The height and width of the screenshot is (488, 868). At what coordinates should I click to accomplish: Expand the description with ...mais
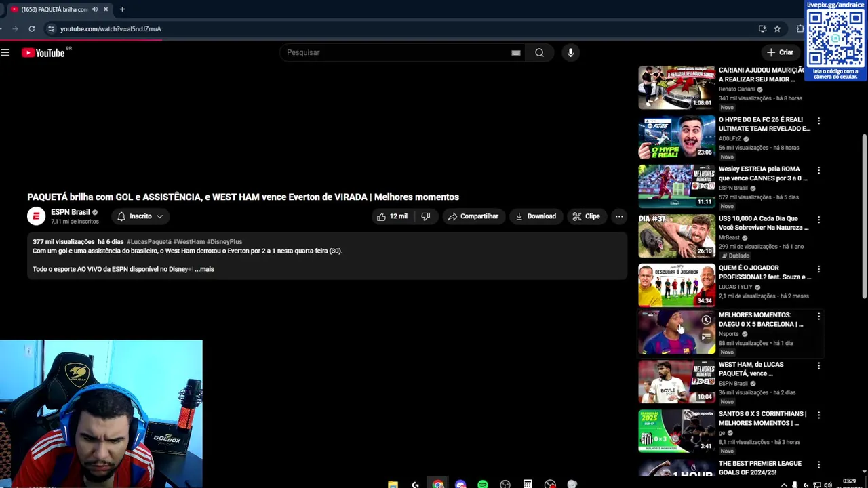pos(204,269)
